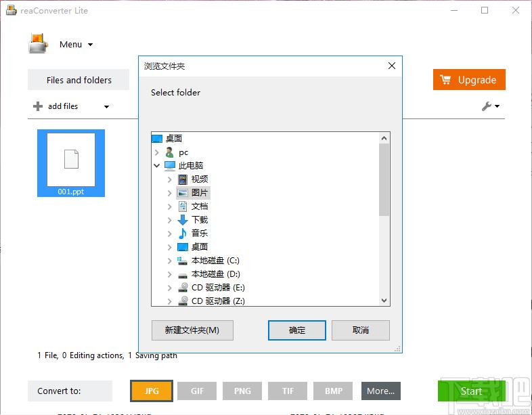The height and width of the screenshot is (415, 532).
Task: Click the pc user icon
Action: tap(169, 152)
